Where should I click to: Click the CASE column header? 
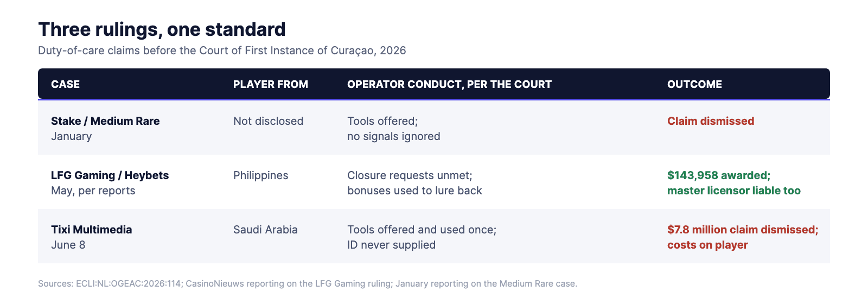pyautogui.click(x=65, y=84)
